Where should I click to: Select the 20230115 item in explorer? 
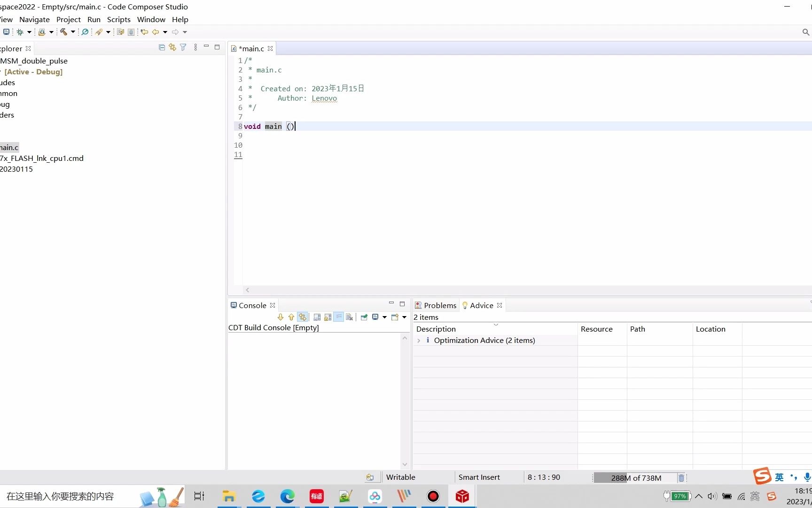(16, 169)
